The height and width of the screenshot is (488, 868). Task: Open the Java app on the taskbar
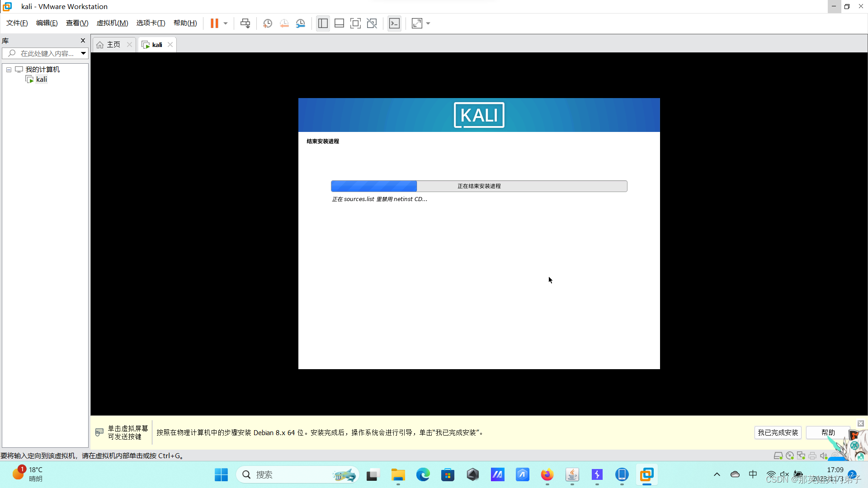pos(572,474)
